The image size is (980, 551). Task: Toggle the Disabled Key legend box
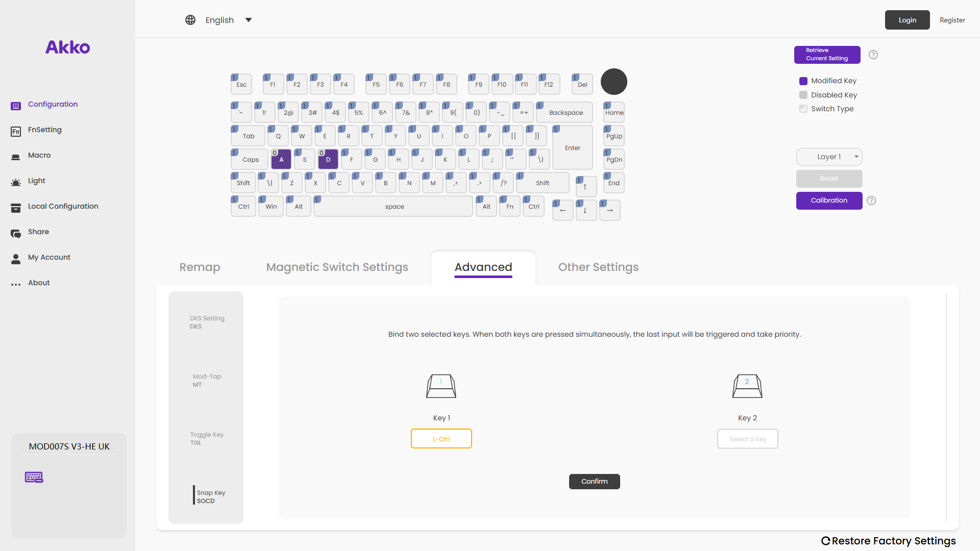(x=803, y=95)
